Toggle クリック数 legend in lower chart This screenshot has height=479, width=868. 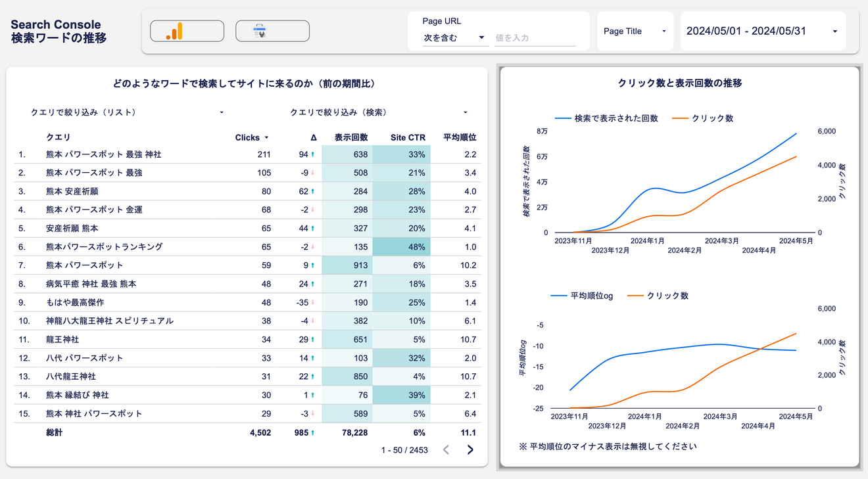(658, 296)
